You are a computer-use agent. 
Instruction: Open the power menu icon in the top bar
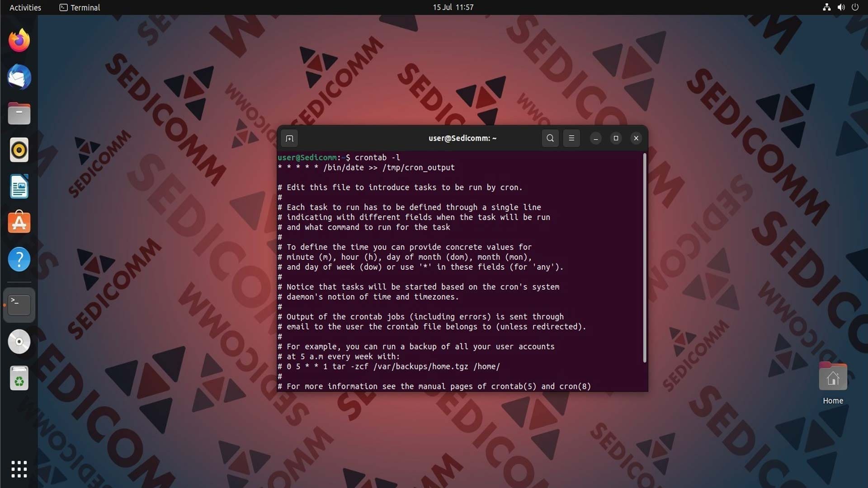point(855,7)
